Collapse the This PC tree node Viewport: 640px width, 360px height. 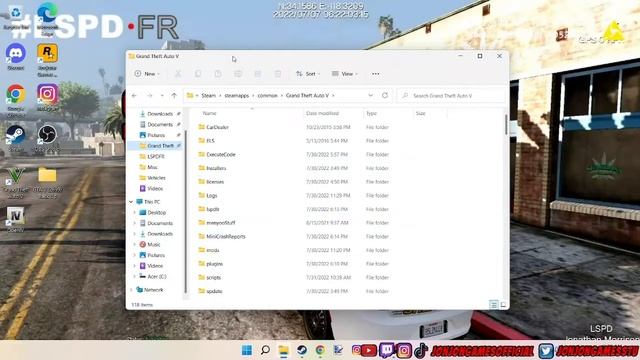pos(131,202)
